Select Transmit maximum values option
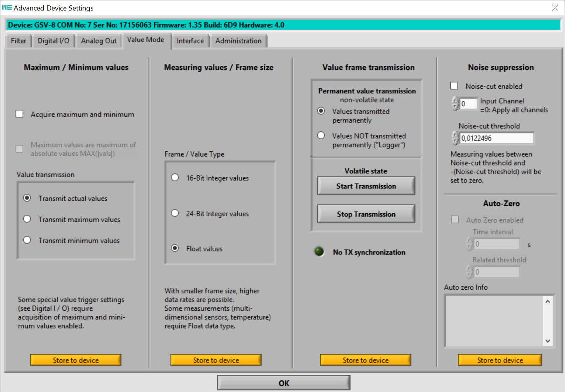Viewport: 565px width, 392px height. click(27, 219)
